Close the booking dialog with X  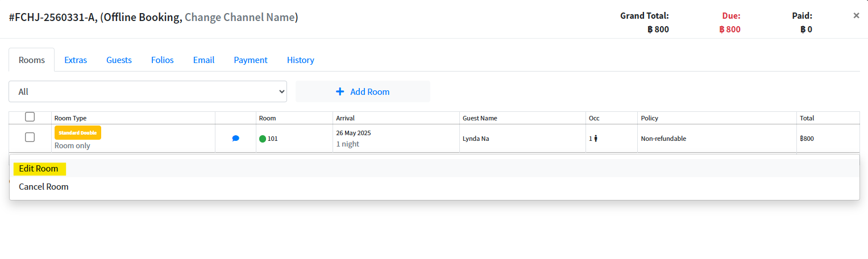coord(856,16)
